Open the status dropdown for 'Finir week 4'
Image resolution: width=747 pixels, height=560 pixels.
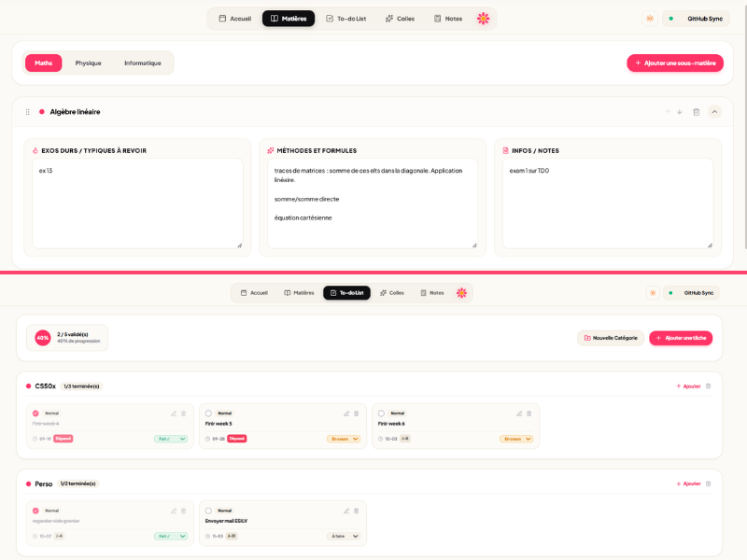point(171,439)
